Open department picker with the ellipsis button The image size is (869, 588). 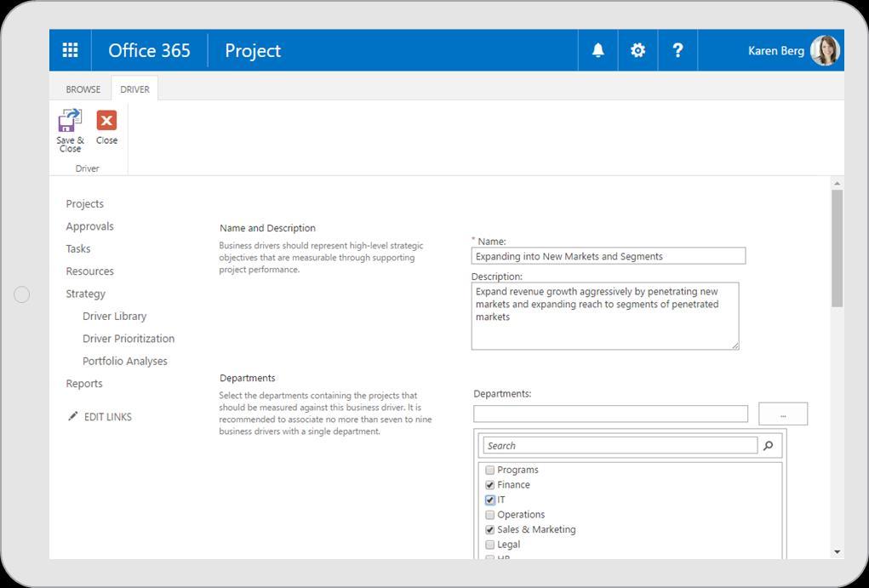coord(783,414)
